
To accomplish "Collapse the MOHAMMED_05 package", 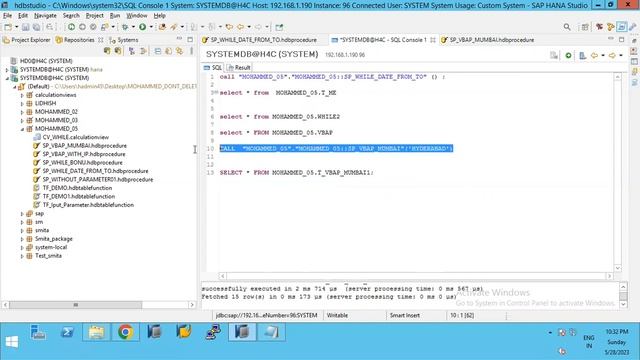I will click(x=22, y=129).
